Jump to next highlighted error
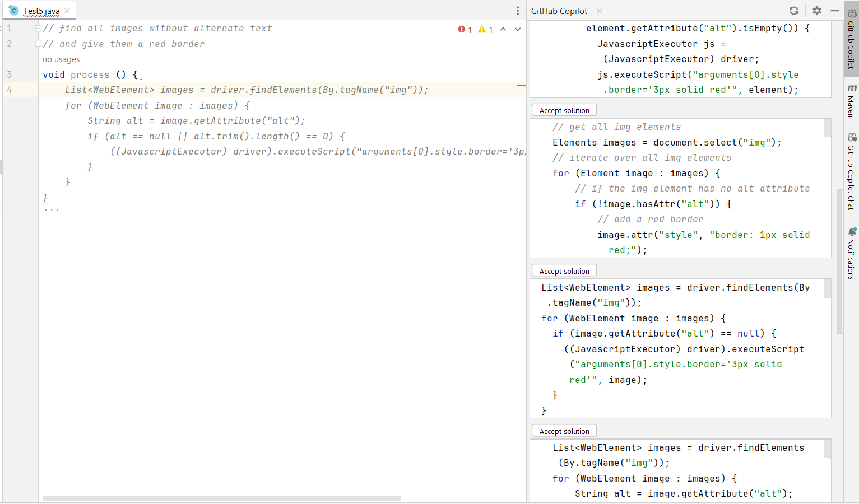Image resolution: width=859 pixels, height=504 pixels. (x=518, y=29)
